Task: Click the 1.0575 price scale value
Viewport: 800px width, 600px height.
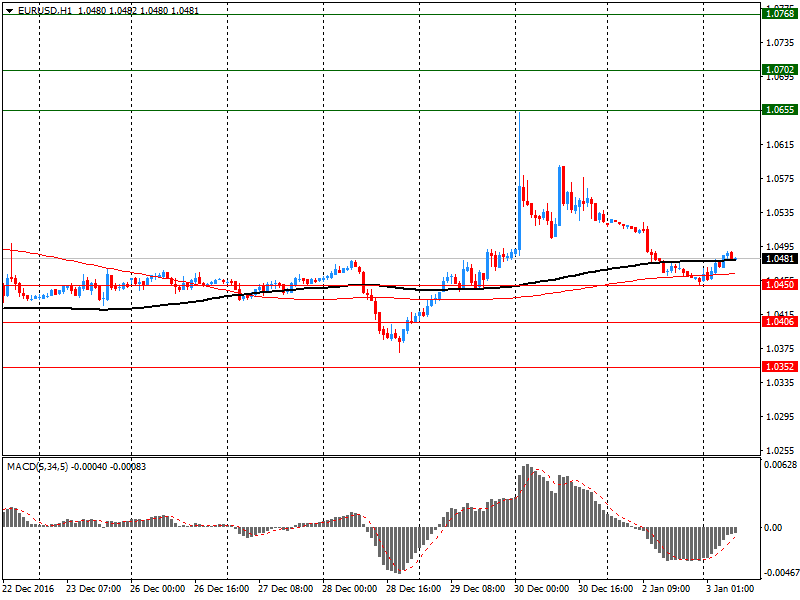Action: point(780,179)
